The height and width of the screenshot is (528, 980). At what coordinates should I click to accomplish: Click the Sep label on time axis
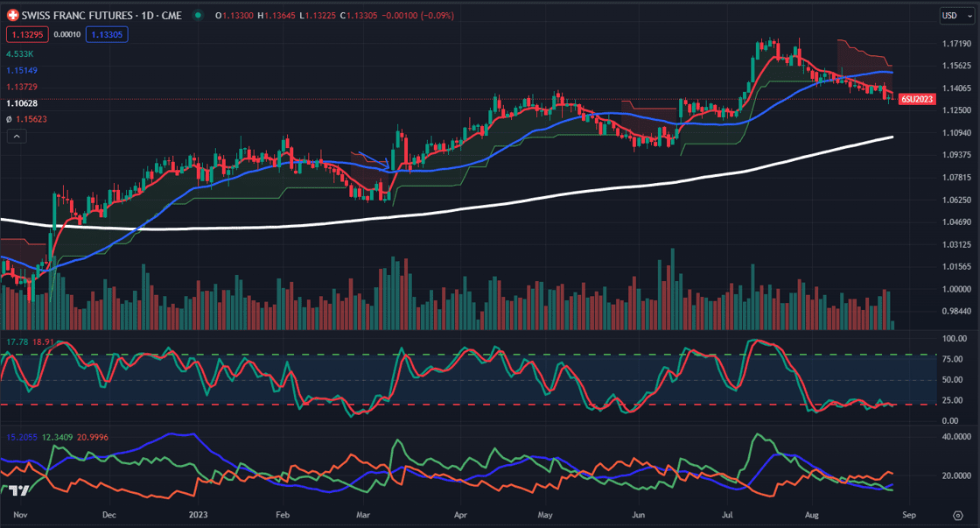point(909,515)
